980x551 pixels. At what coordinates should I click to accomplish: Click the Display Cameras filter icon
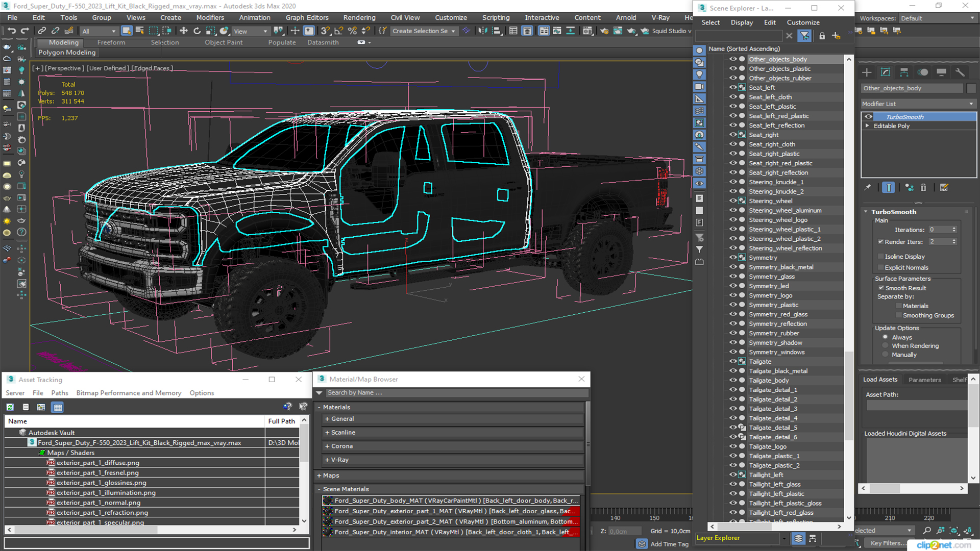[x=699, y=87]
